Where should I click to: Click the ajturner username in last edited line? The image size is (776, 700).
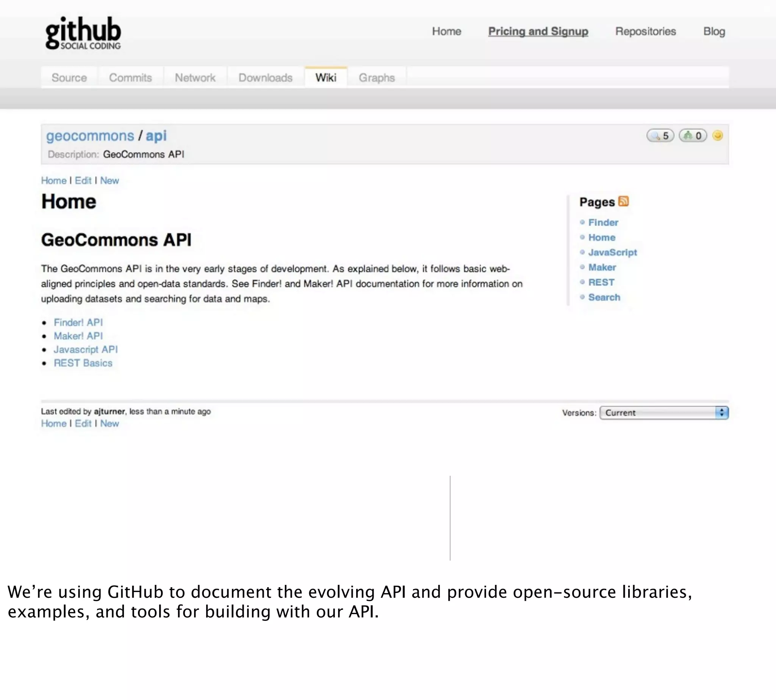(109, 411)
